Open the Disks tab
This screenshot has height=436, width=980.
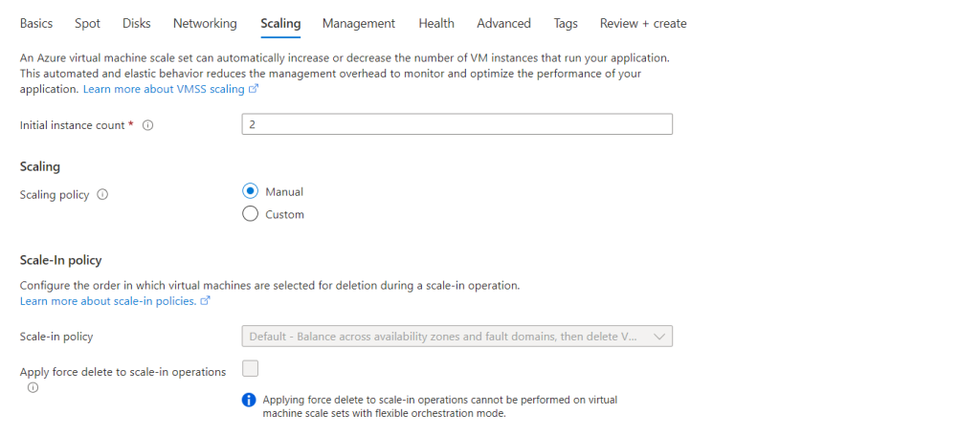(137, 23)
